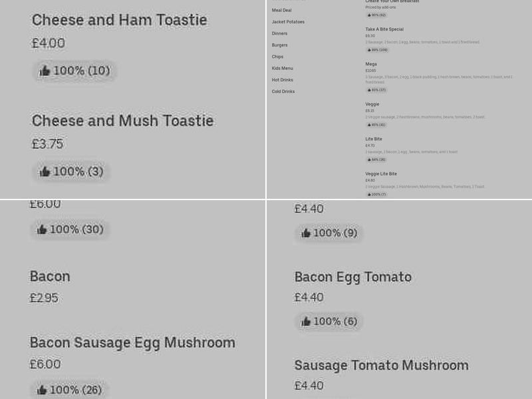Click thumbs-up icon under Take A Bite Special
The width and height of the screenshot is (532, 399).
click(x=369, y=50)
